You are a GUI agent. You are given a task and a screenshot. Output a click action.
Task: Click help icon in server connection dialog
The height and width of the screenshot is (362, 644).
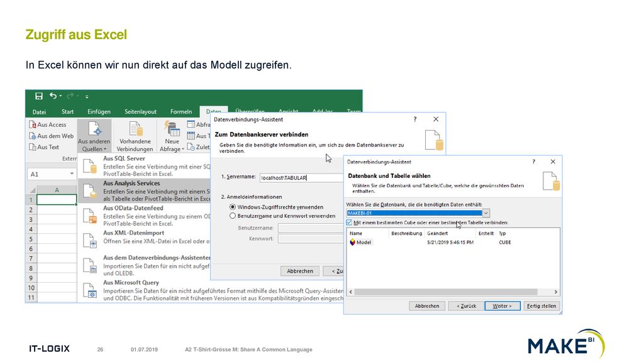[x=415, y=119]
